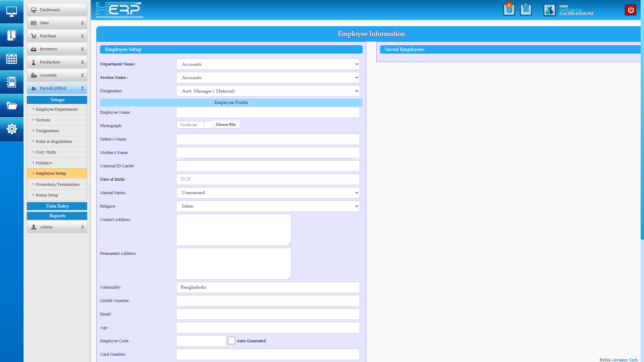Enable the Auto Generated checkbox
The width and height of the screenshot is (644, 362).
click(231, 341)
